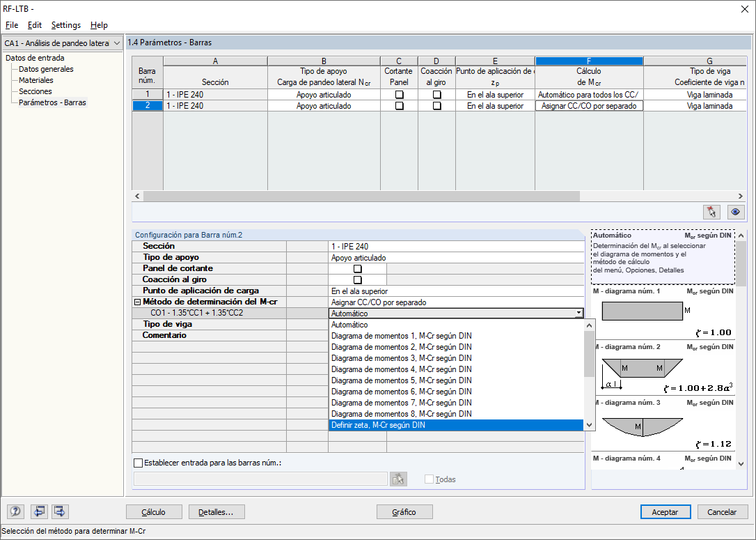Choose Diagrama de momentos 5 option
This screenshot has width=756, height=540.
tap(456, 380)
